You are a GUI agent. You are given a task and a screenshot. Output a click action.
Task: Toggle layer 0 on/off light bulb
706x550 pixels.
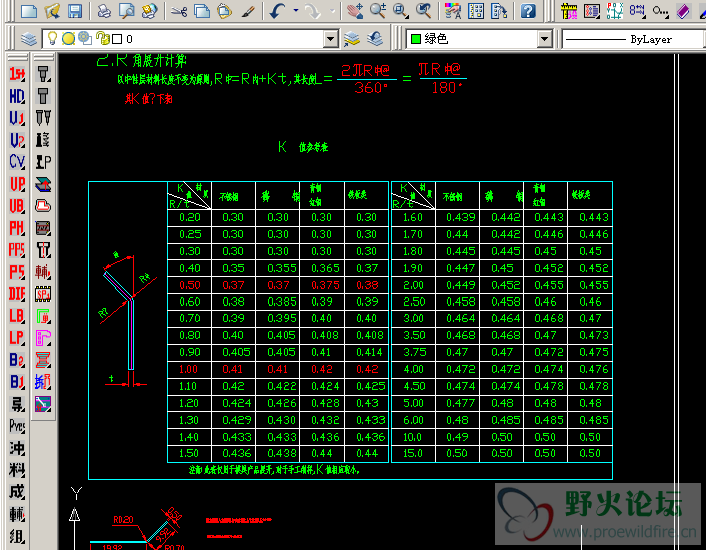click(x=52, y=39)
